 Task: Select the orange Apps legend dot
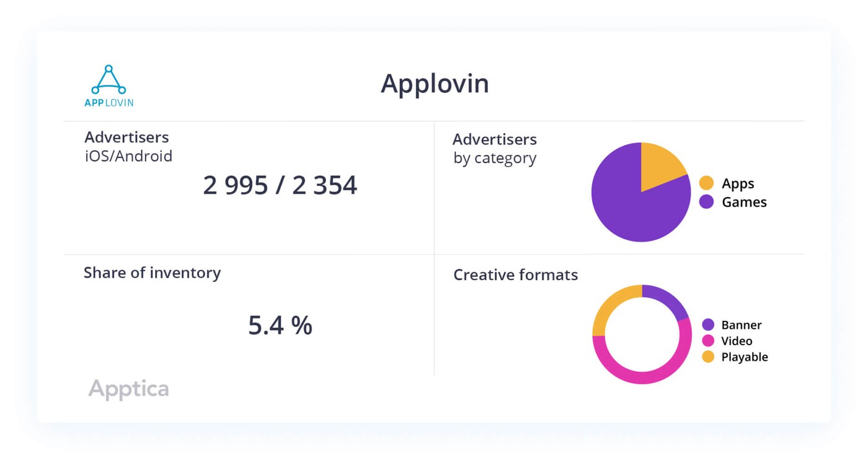pos(706,183)
